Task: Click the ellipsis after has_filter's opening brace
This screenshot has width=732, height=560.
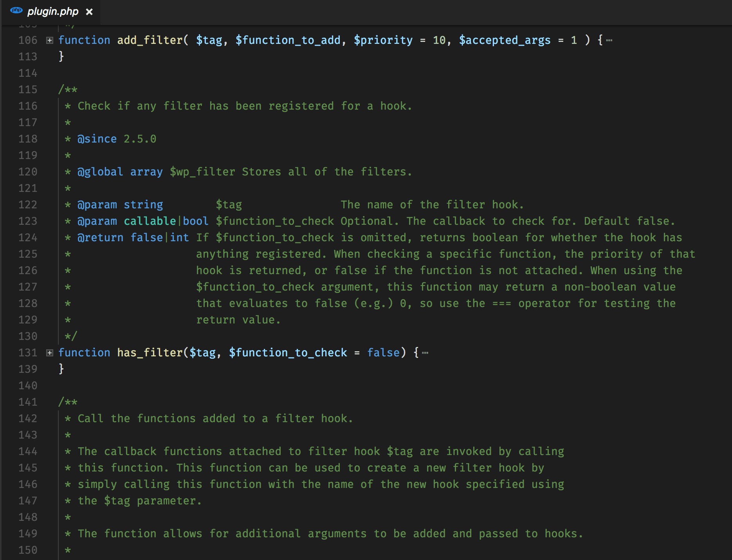Action: click(425, 353)
